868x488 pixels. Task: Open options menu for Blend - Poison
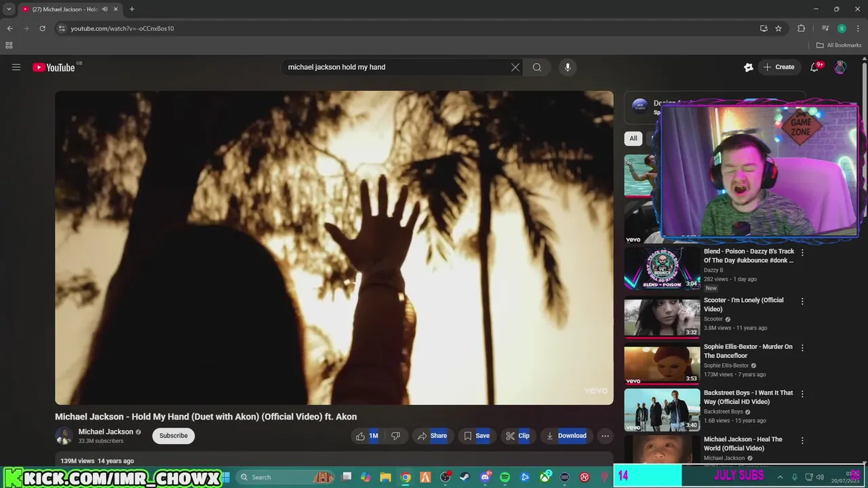pos(802,252)
